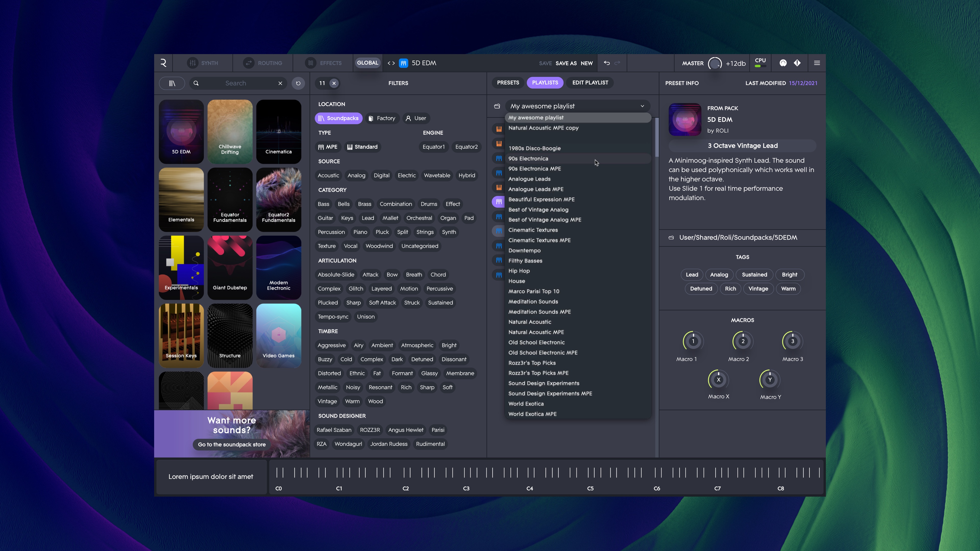
Task: Open the EDIT PLAYLIST tab
Action: point(590,82)
